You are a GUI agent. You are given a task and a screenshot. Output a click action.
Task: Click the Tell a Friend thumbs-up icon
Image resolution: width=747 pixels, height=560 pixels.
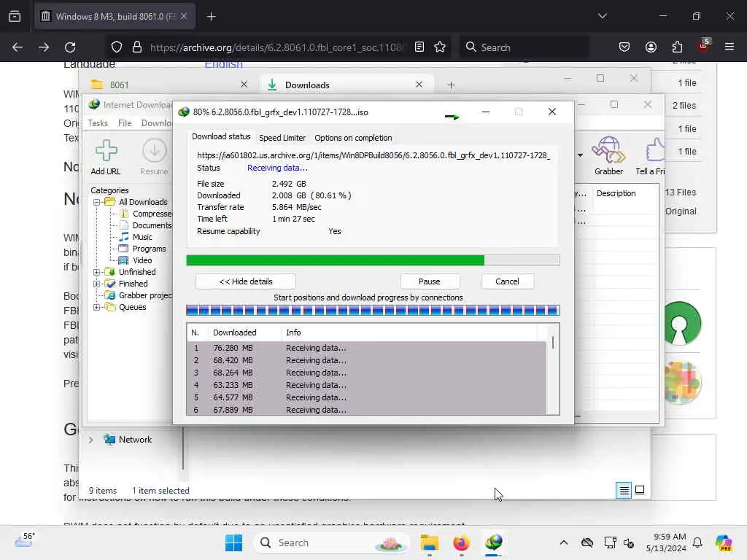[655, 150]
